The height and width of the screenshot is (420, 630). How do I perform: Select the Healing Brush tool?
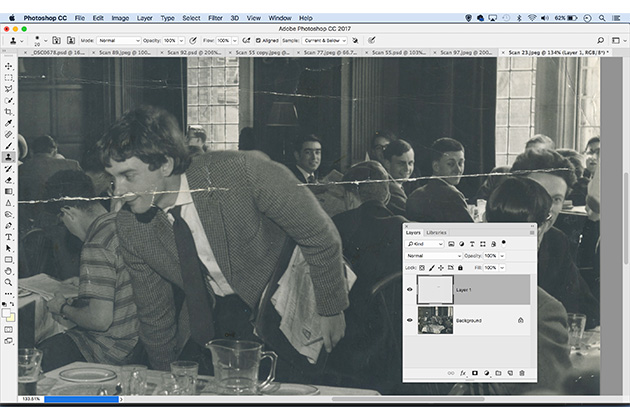coord(8,134)
